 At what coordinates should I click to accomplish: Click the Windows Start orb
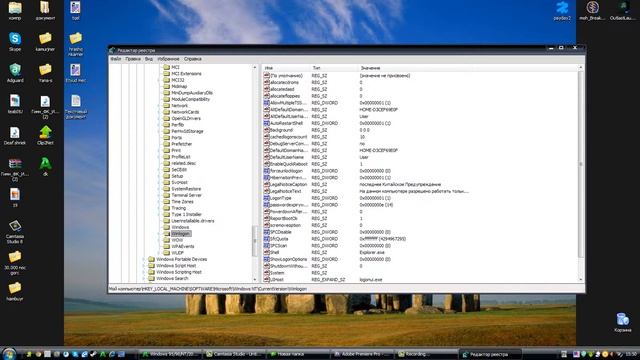(9, 353)
